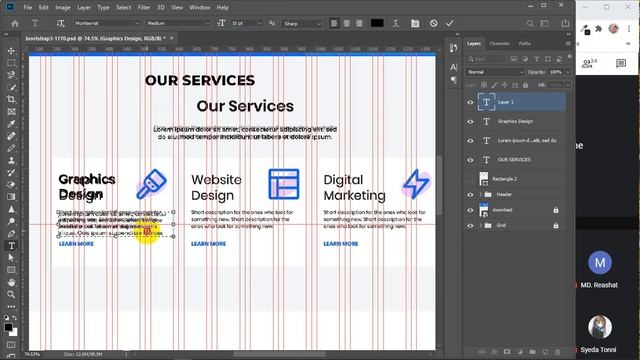This screenshot has height=360, width=640.
Task: Select the Move tool
Action: coord(11,51)
